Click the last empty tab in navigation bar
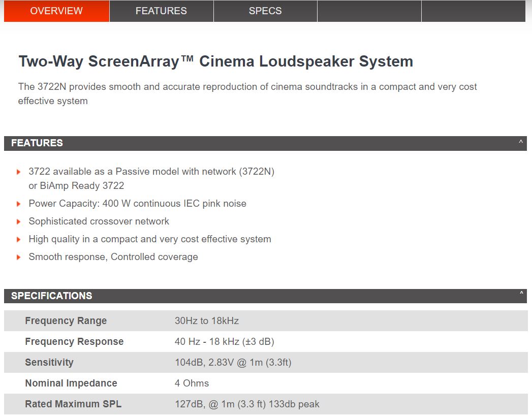 (473, 11)
